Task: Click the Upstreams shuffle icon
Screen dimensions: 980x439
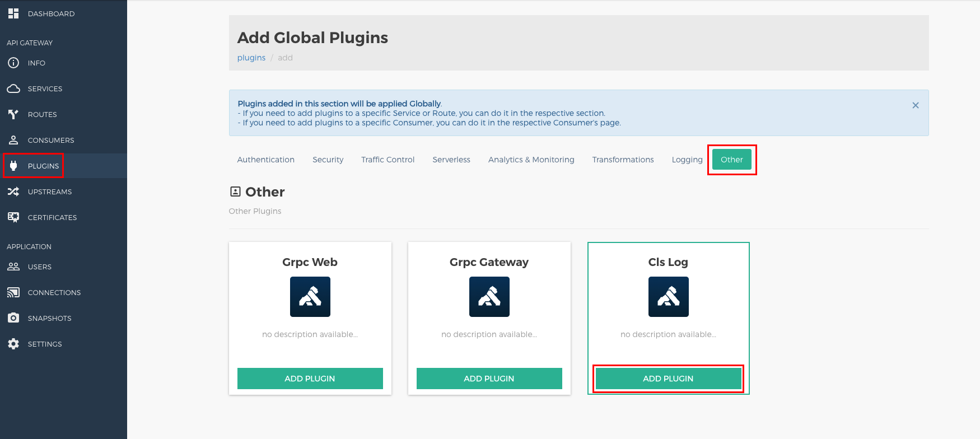Action: click(x=13, y=192)
